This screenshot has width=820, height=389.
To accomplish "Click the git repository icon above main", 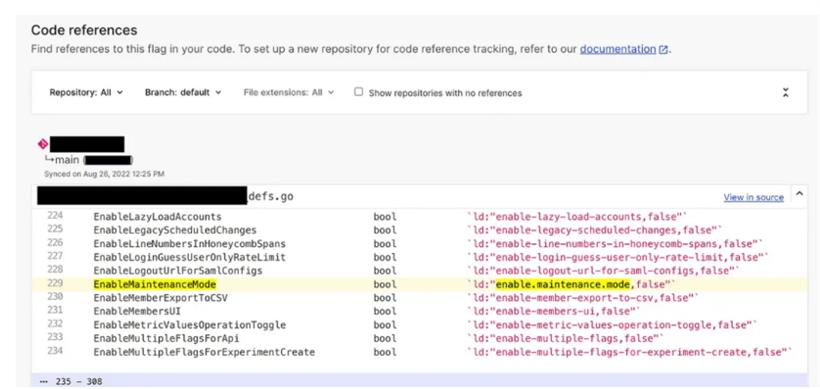I will point(43,144).
